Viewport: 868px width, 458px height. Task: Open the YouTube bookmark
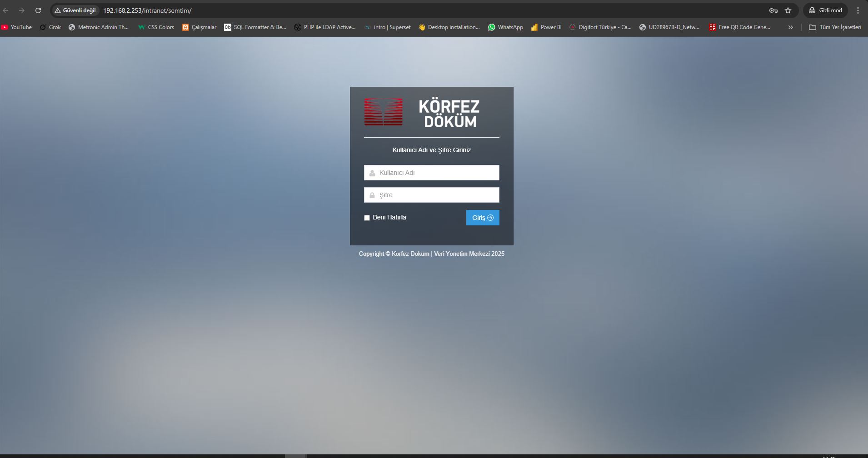coord(17,27)
